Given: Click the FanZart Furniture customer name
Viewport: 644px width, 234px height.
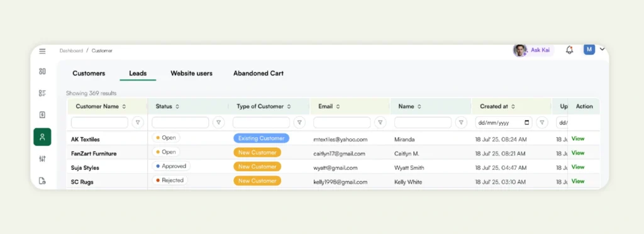Looking at the screenshot, I should pyautogui.click(x=94, y=153).
